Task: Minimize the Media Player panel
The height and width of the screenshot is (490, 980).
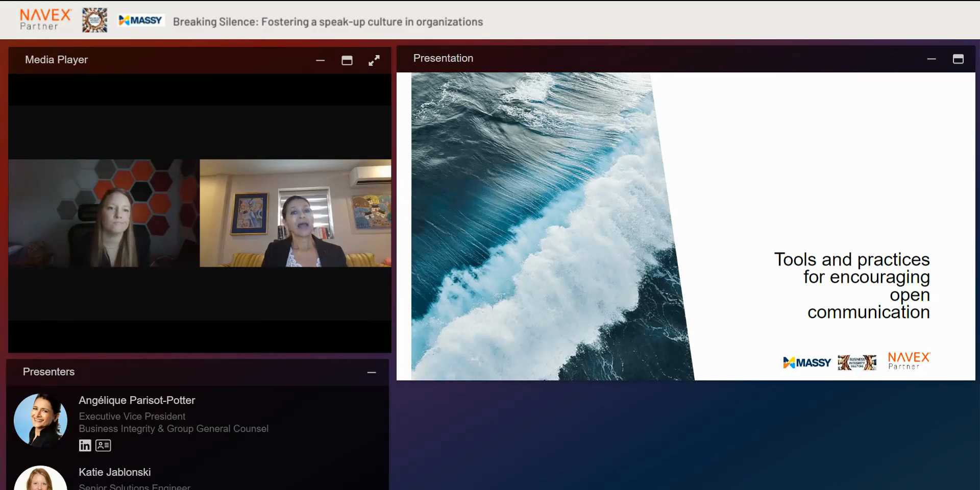Action: 320,60
